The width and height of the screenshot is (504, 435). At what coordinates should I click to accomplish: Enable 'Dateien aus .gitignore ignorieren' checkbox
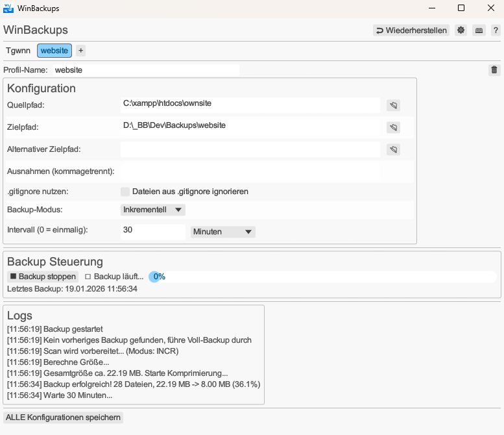click(125, 192)
